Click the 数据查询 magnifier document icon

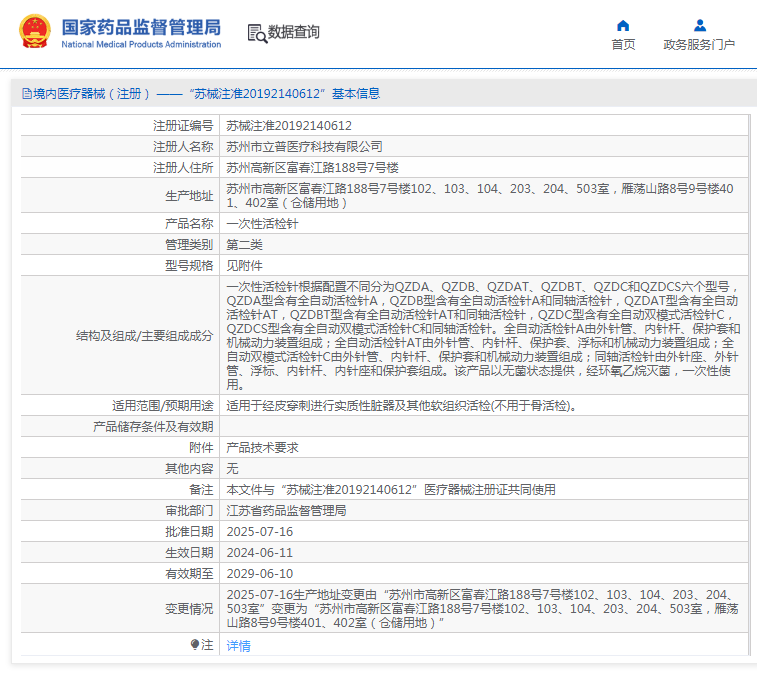click(x=257, y=33)
